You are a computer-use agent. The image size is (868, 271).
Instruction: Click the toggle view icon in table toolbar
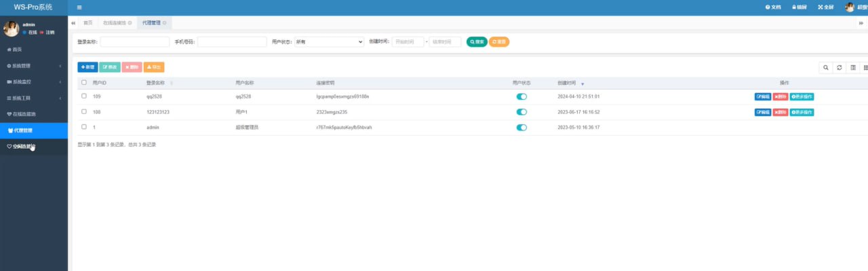tap(852, 67)
